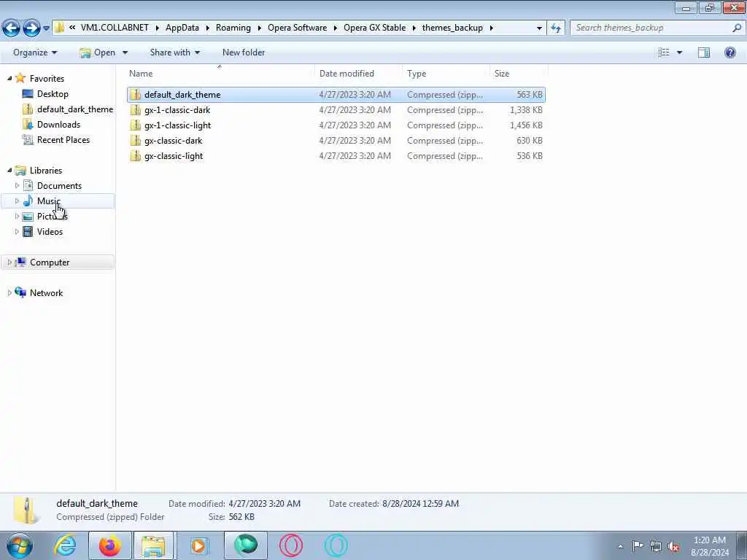Select Network in navigation pane
The image size is (747, 560).
[x=46, y=293]
